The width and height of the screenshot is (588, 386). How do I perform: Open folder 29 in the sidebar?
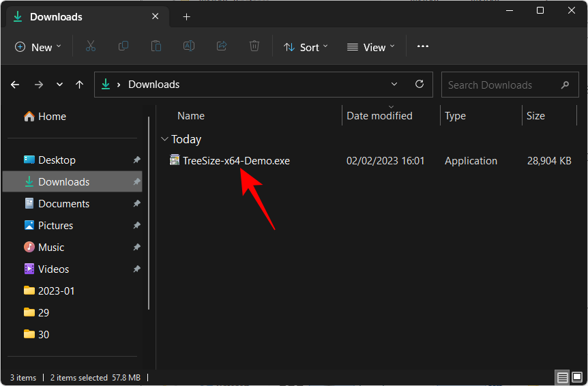tap(72, 312)
